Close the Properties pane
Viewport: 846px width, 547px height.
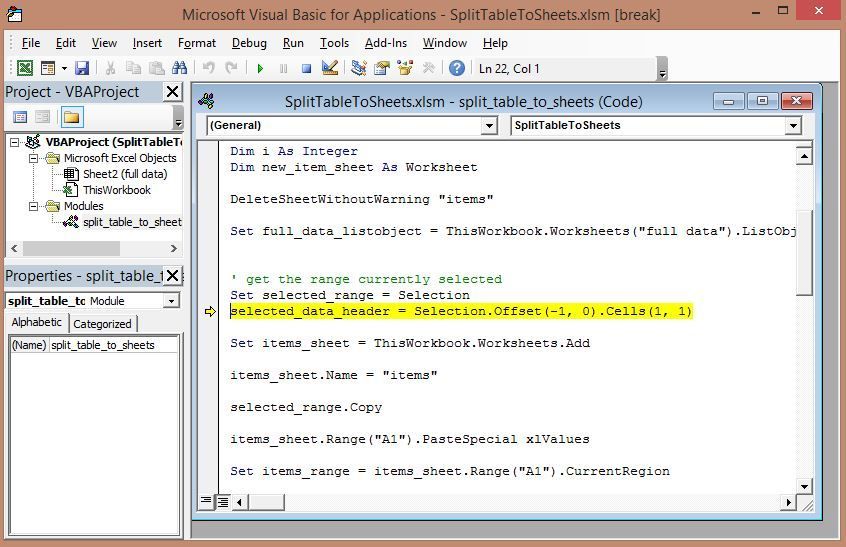[x=173, y=276]
